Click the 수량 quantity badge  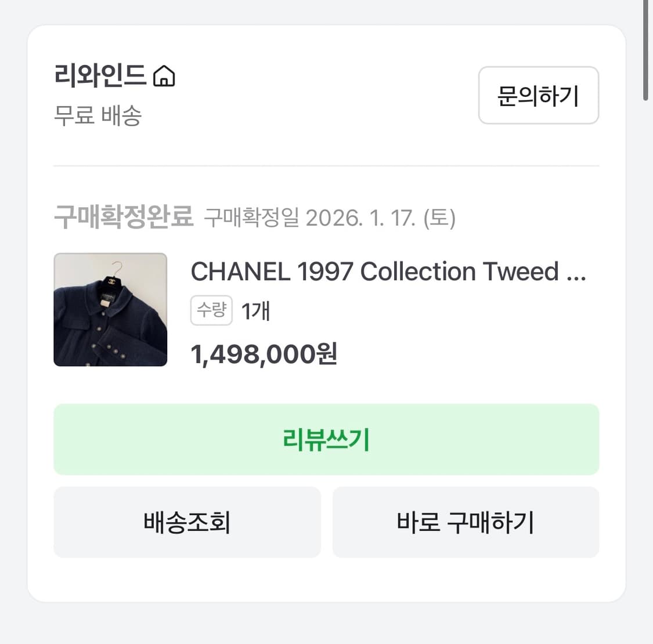click(211, 310)
